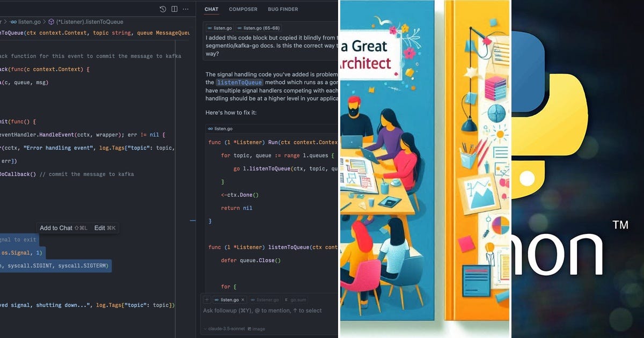
Task: Expand the listen.go breadcrumb dropdown
Action: tap(29, 21)
